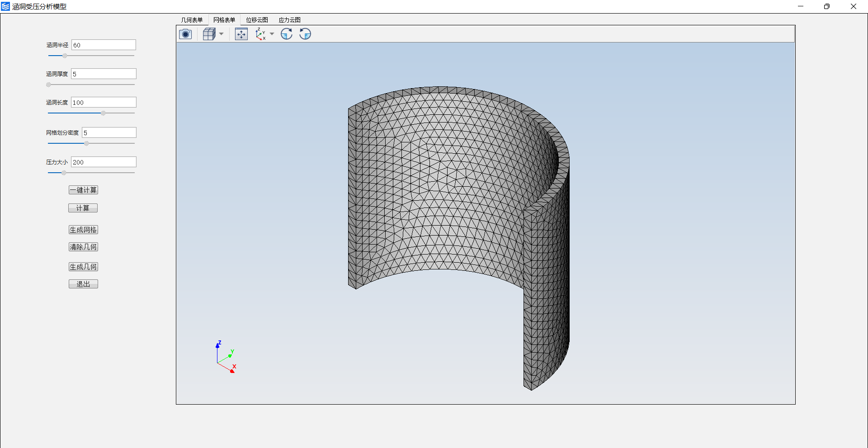This screenshot has height=448, width=868.
Task: Switch to the 几何表单 tab
Action: [192, 20]
